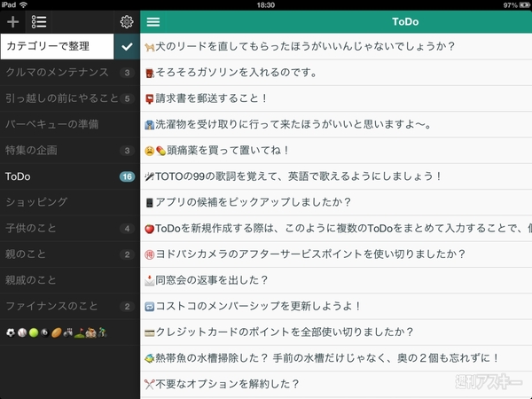Open task TOTOの99の歌詞を覚えて
532x399 pixels.
[336, 176]
